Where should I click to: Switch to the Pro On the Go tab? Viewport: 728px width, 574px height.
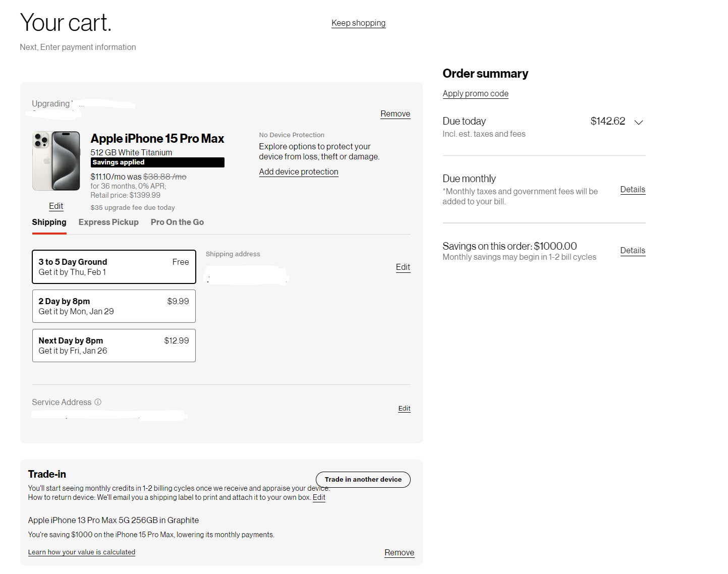pos(177,222)
